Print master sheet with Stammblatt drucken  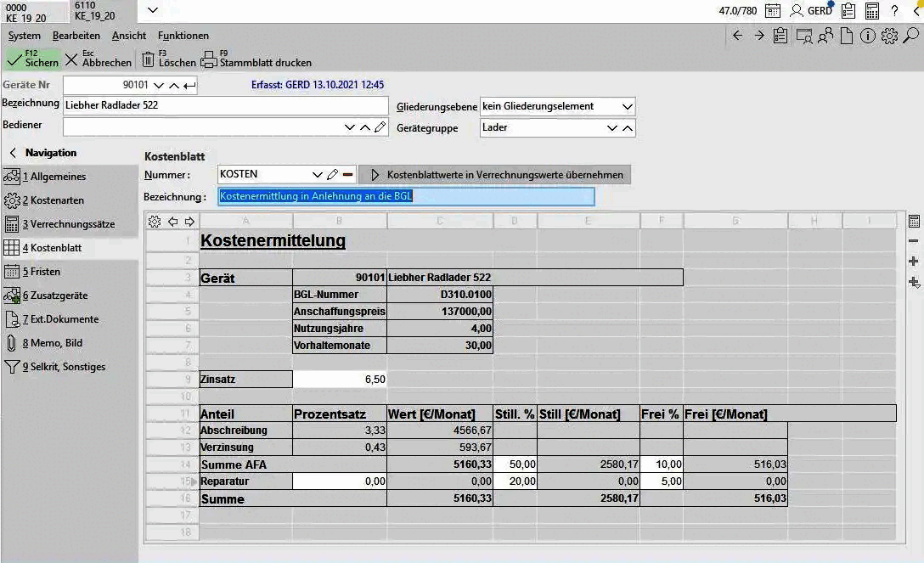256,59
